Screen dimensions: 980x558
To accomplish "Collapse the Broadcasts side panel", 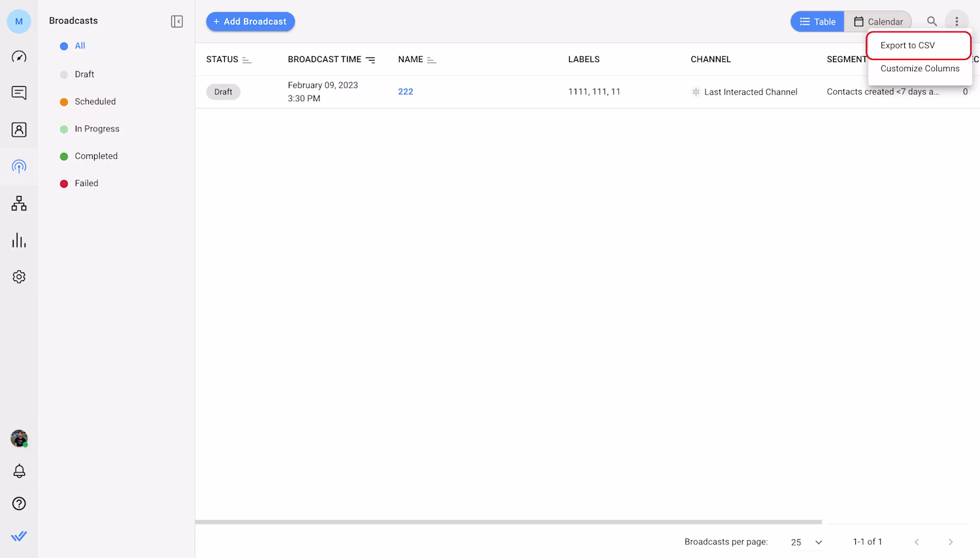I will [x=176, y=22].
